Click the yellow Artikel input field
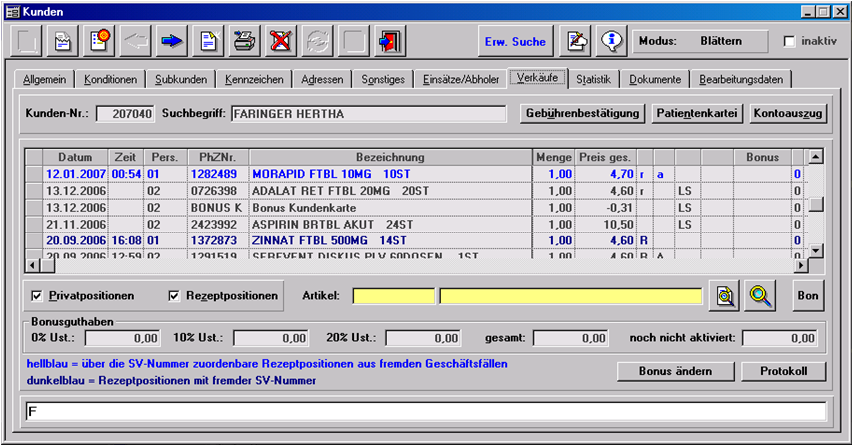 [x=392, y=296]
